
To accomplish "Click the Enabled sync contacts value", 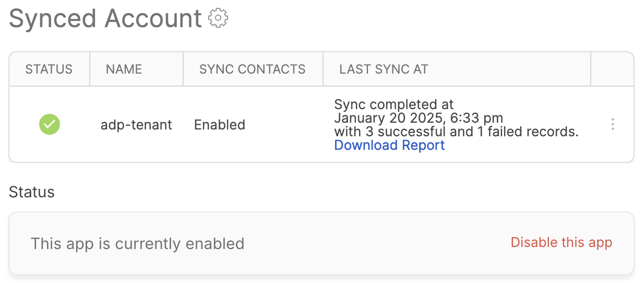I will pos(220,125).
